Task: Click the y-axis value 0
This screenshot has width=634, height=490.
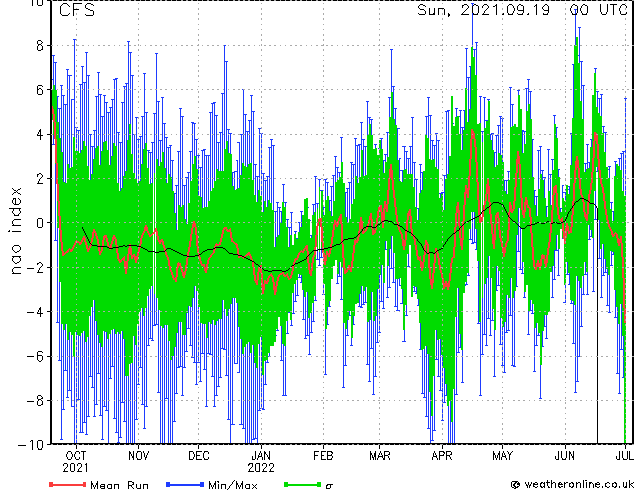Action: coord(40,223)
